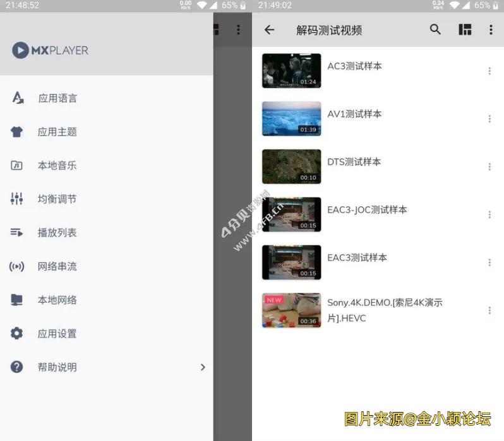Click the EAC3-JOC测试样本 title
This screenshot has height=441, width=504.
[367, 209]
